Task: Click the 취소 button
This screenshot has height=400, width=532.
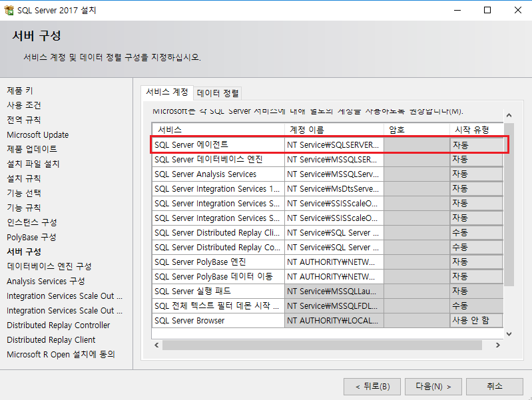Action: (494, 387)
